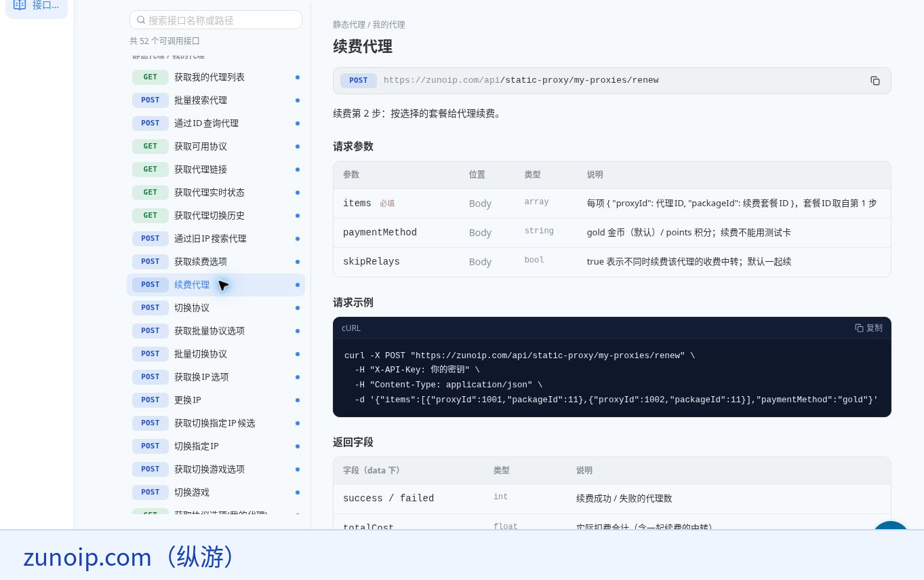
Task: Open 批量搜索代理 endpoint
Action: (216, 100)
